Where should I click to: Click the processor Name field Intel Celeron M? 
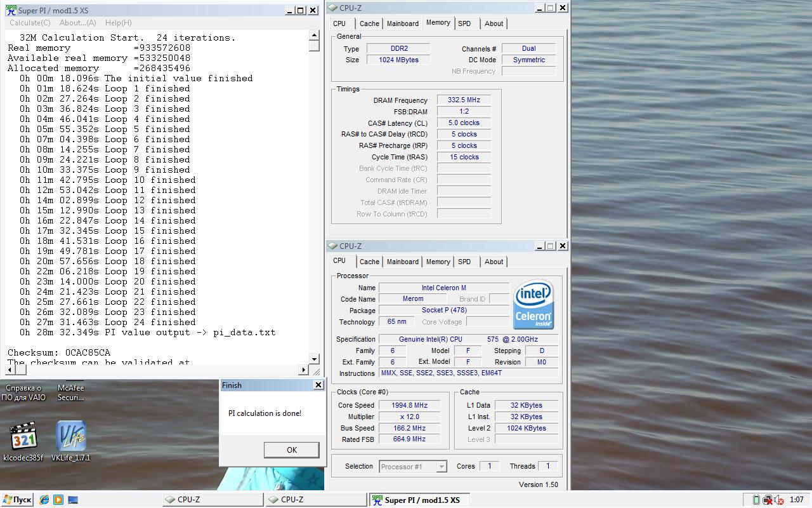pyautogui.click(x=443, y=288)
